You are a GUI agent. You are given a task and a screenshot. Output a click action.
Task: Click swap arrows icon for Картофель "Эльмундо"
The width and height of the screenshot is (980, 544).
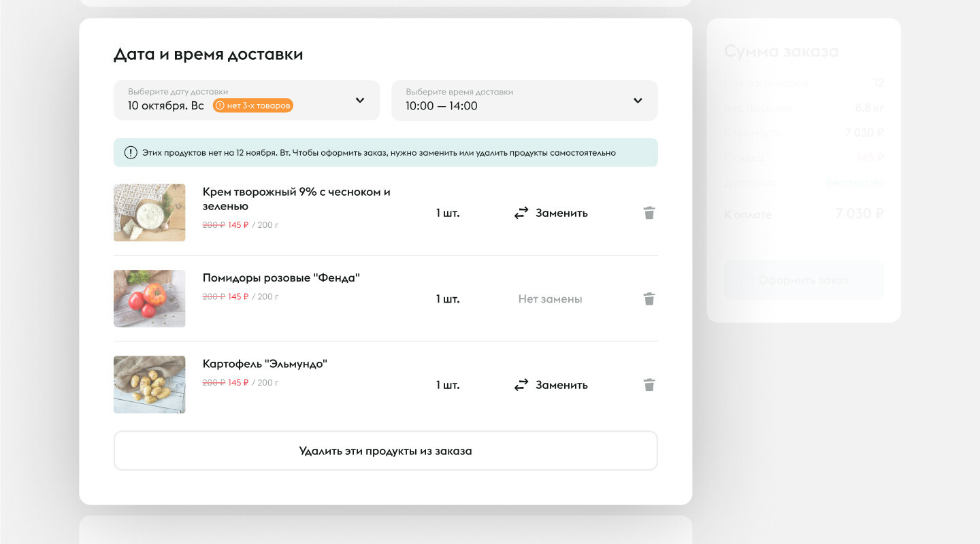[521, 385]
